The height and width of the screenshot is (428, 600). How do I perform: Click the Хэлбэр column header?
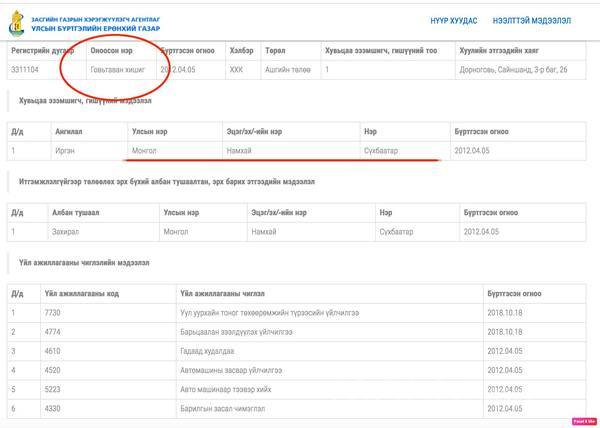[x=237, y=48]
